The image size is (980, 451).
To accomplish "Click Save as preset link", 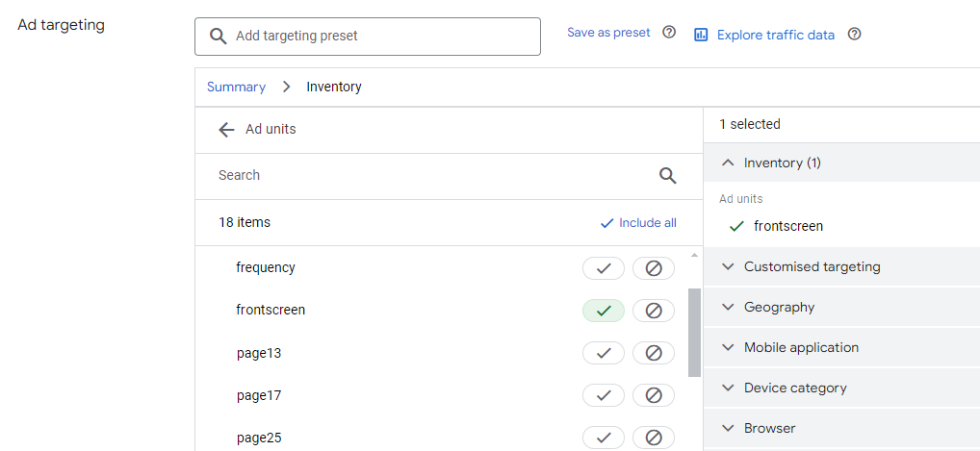I will [x=608, y=32].
